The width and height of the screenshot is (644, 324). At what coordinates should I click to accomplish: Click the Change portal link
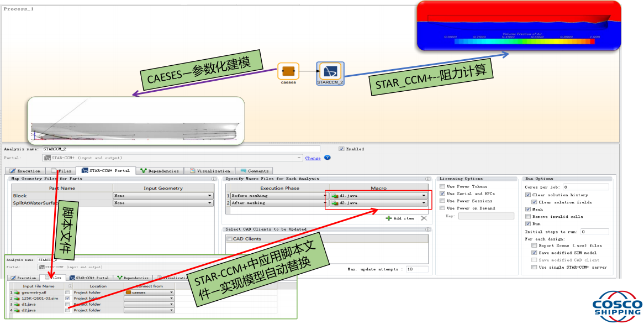point(313,158)
